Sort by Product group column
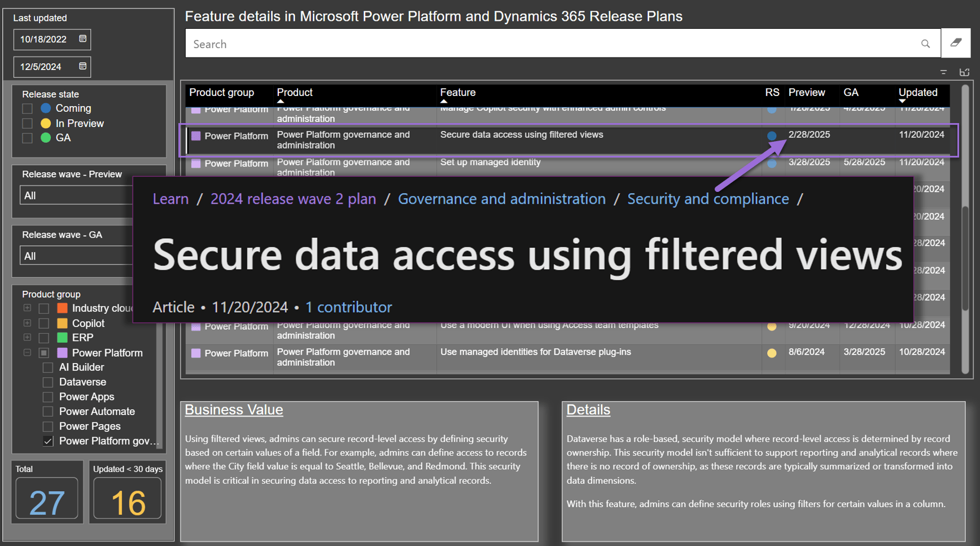980x546 pixels. pyautogui.click(x=221, y=93)
